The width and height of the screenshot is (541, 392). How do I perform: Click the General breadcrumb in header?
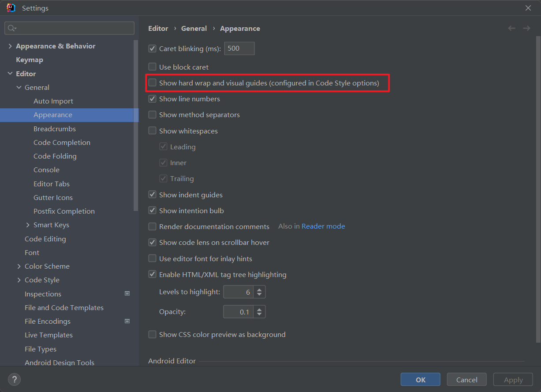(194, 28)
